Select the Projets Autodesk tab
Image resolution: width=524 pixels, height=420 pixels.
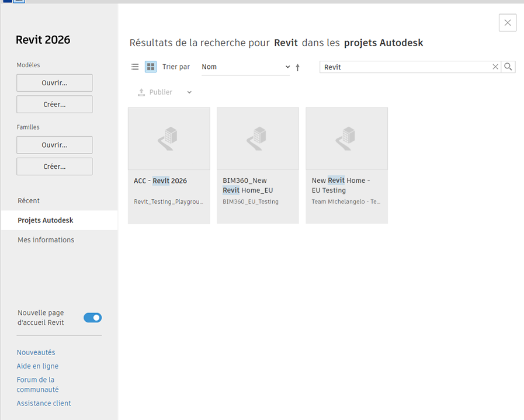46,221
